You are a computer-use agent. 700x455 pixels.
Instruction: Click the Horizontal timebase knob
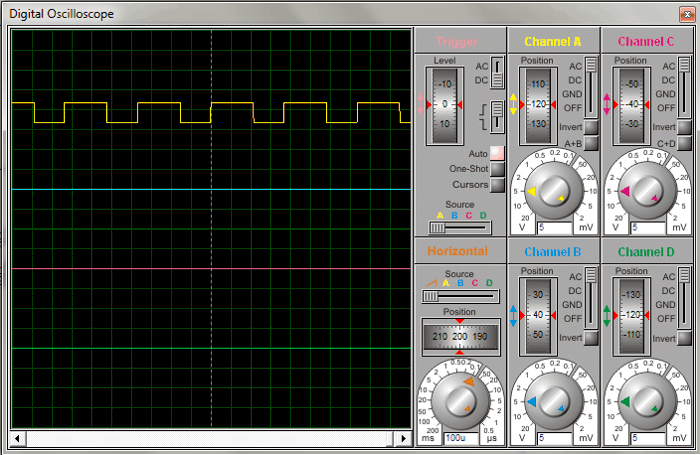click(460, 402)
